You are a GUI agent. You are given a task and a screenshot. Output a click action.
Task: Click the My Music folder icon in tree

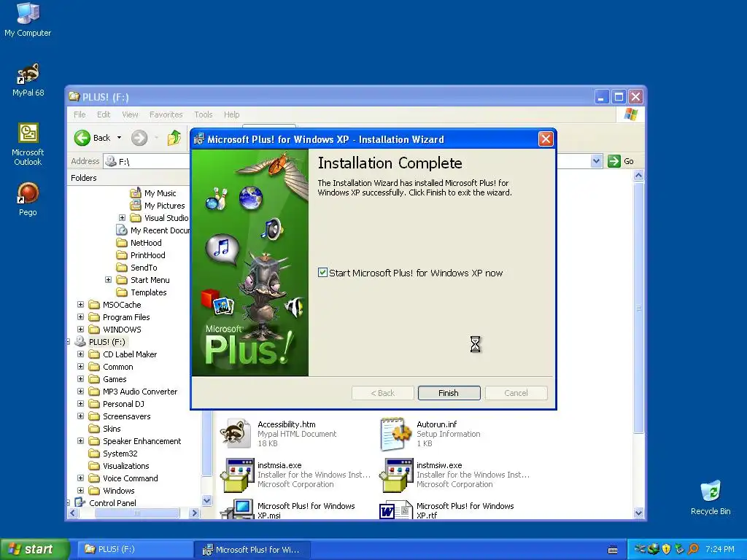point(136,192)
